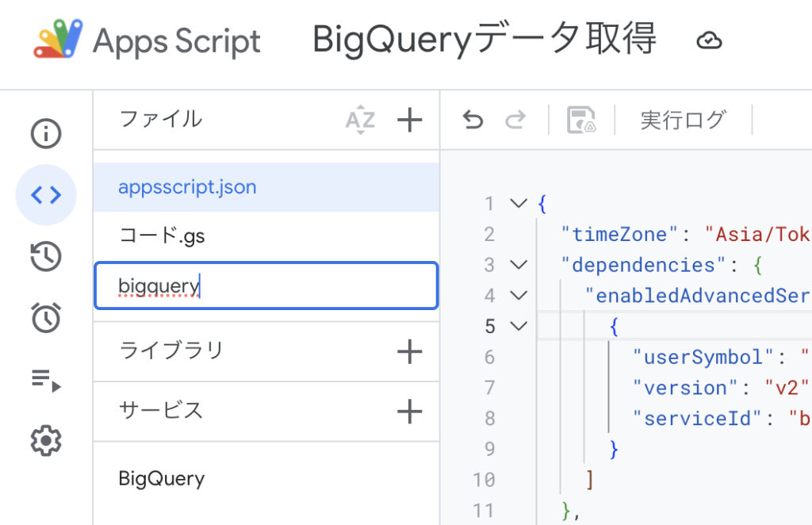
Task: Redo the last edit
Action: coord(515,120)
